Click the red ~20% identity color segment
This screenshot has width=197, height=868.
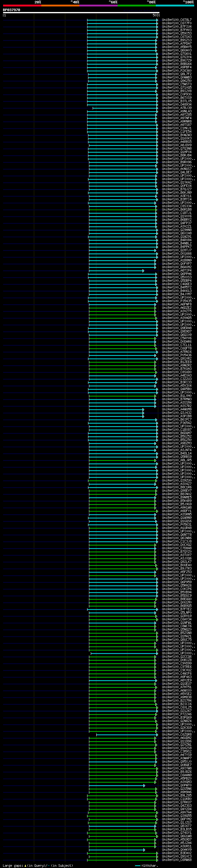(22, 6)
